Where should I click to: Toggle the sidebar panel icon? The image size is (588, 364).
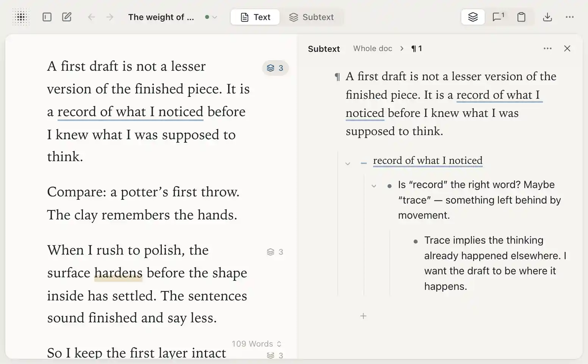coord(47,17)
